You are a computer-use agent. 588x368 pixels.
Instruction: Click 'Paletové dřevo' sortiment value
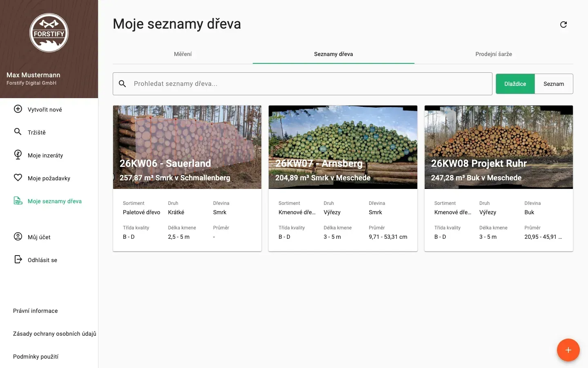tap(142, 212)
